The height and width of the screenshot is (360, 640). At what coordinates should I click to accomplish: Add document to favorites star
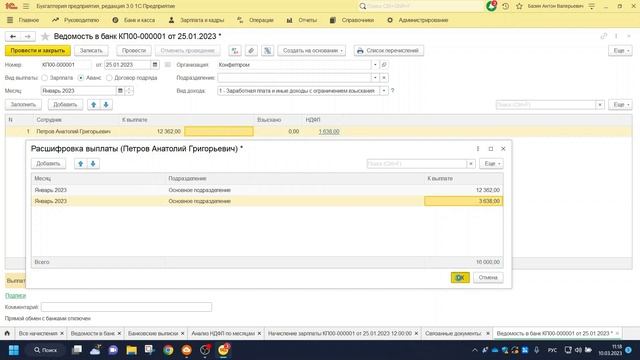[x=45, y=36]
